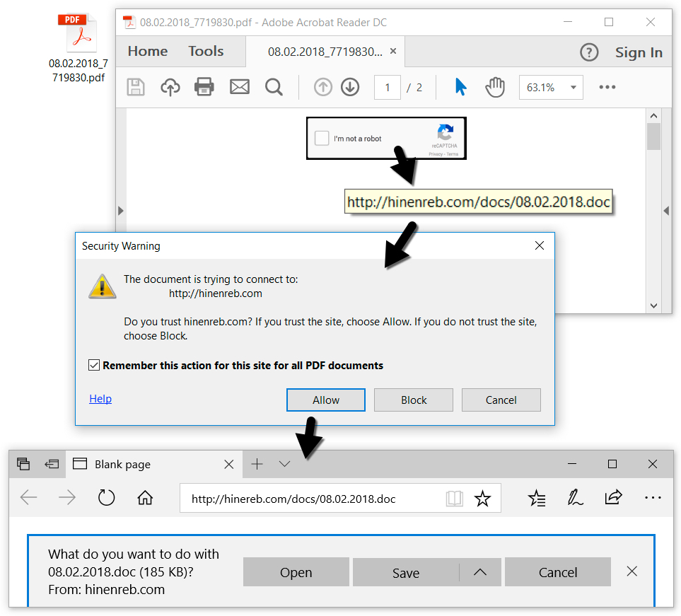The height and width of the screenshot is (616, 681).
Task: Click Allow in the Security Warning dialog
Action: tap(326, 400)
